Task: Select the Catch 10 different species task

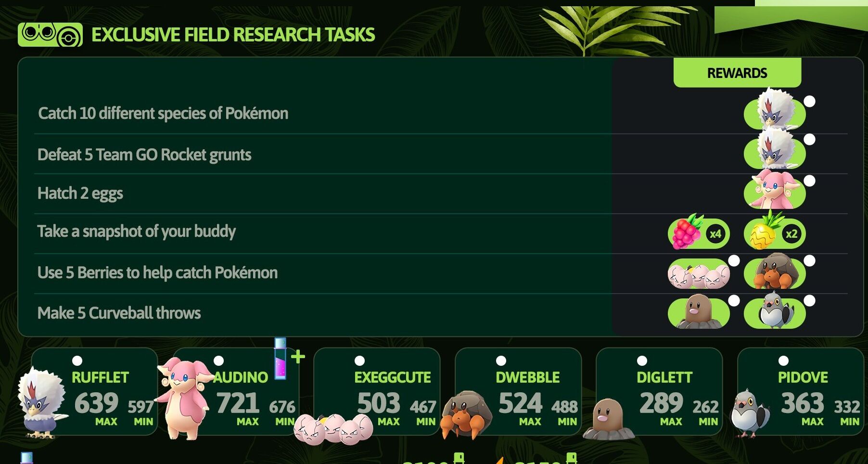Action: tap(163, 114)
